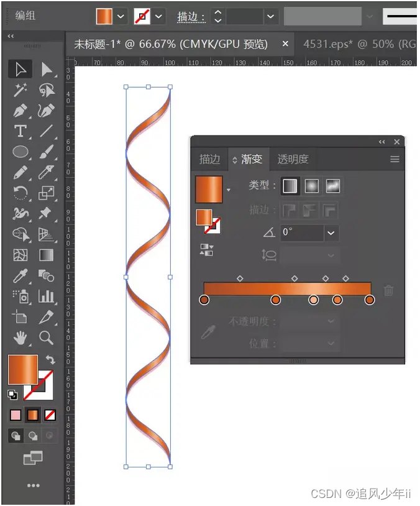Close the Gradient panel

point(397,142)
